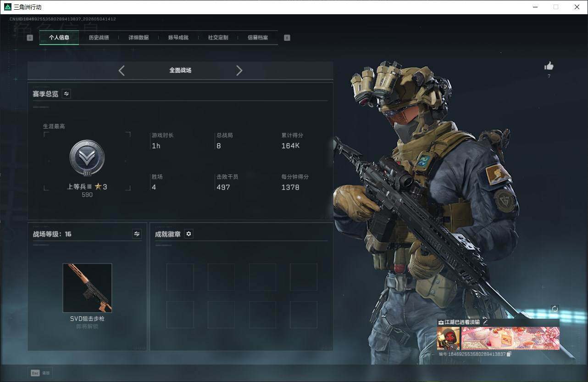The width and height of the screenshot is (588, 382).
Task: Copy the player ID number with copy icon
Action: click(x=509, y=354)
